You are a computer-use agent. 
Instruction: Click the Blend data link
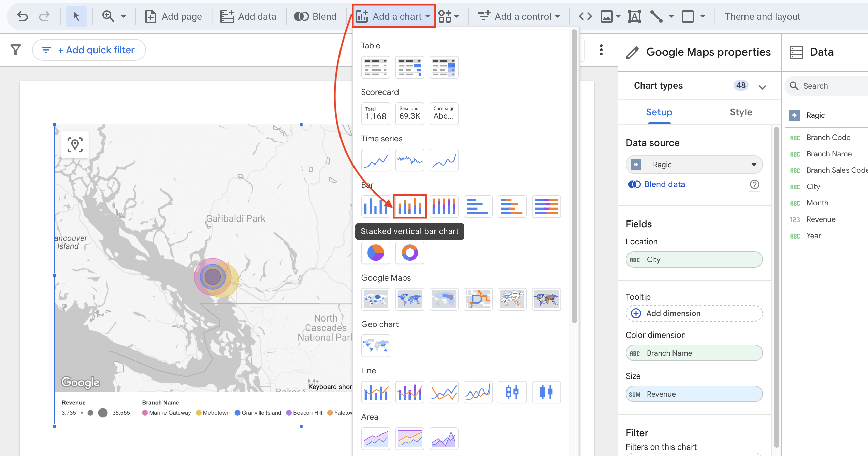click(x=657, y=184)
